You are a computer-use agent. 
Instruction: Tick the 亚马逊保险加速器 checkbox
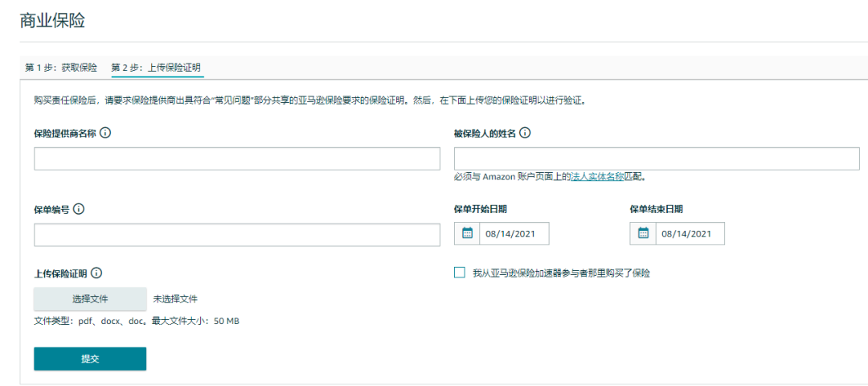[460, 273]
